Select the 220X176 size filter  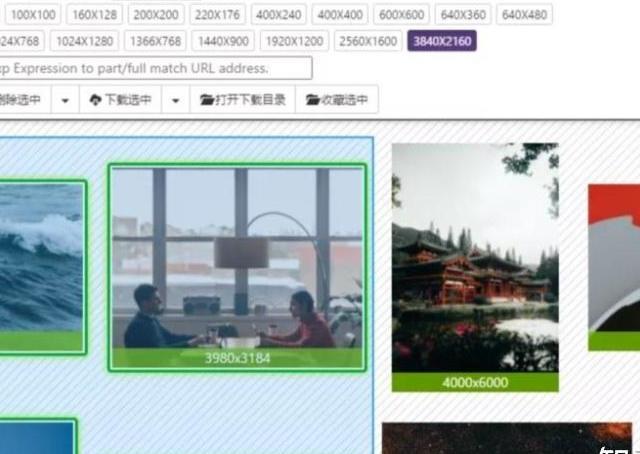(x=217, y=15)
